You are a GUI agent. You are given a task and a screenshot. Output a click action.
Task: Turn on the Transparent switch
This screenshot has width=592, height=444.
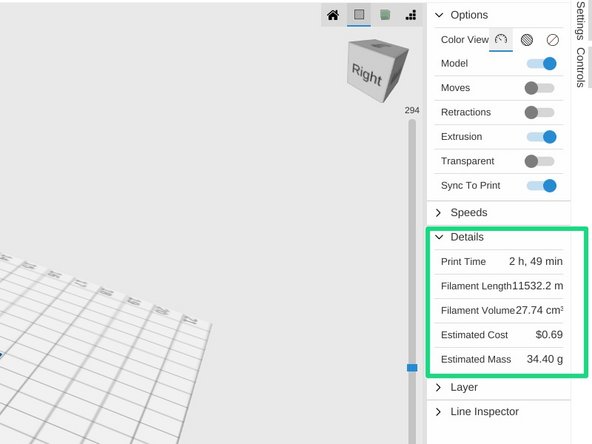pyautogui.click(x=540, y=161)
